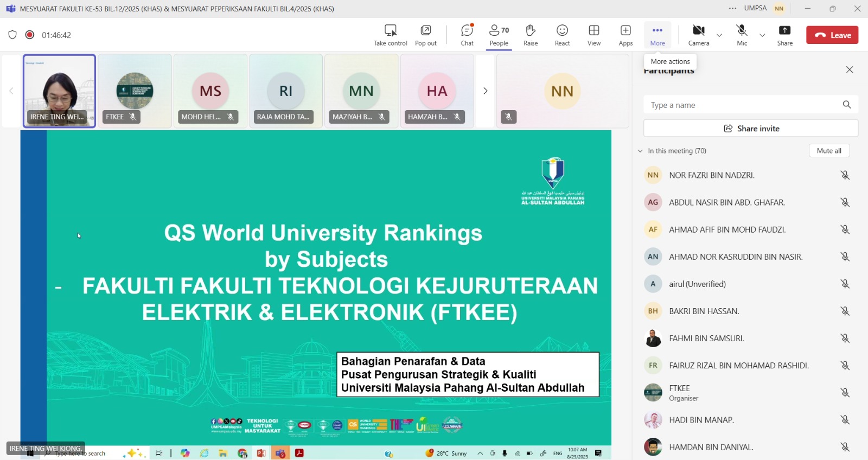Select the MOHD HEL... MS participant tile
Image resolution: width=868 pixels, height=460 pixels.
[x=210, y=91]
